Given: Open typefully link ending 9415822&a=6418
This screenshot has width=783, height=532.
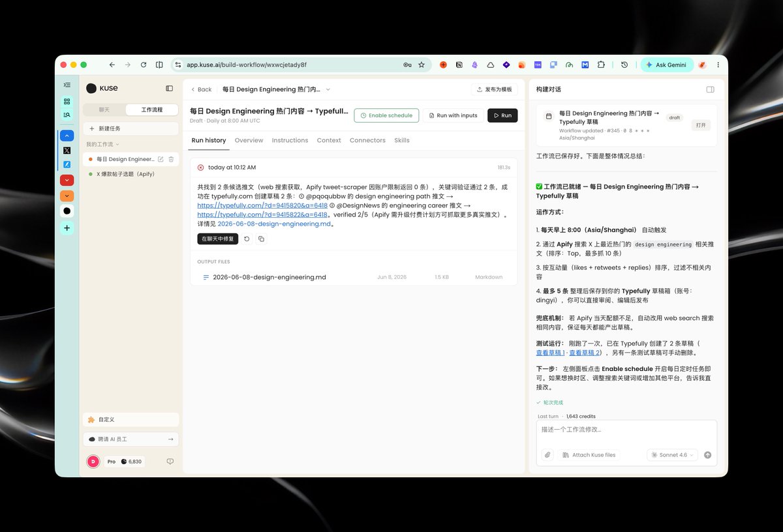Looking at the screenshot, I should 262,214.
